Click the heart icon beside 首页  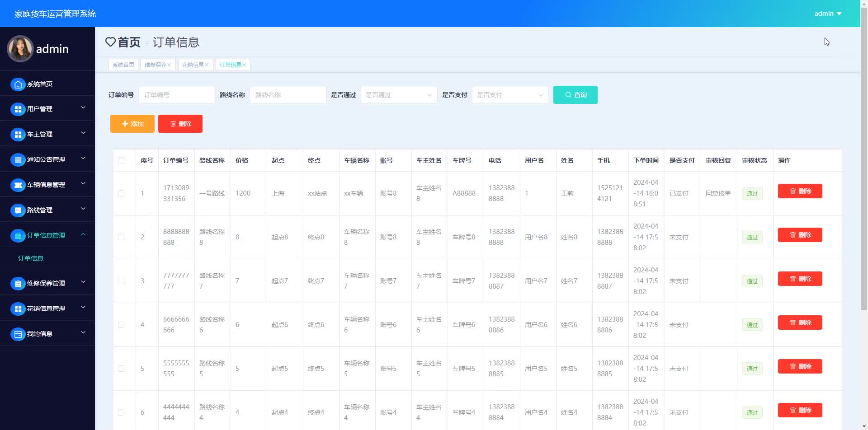(x=110, y=42)
